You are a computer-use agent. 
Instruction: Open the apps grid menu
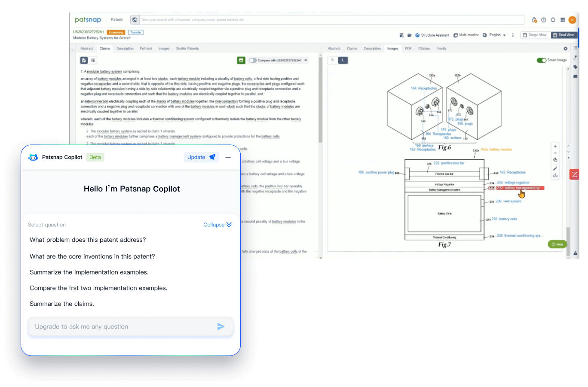[x=563, y=20]
